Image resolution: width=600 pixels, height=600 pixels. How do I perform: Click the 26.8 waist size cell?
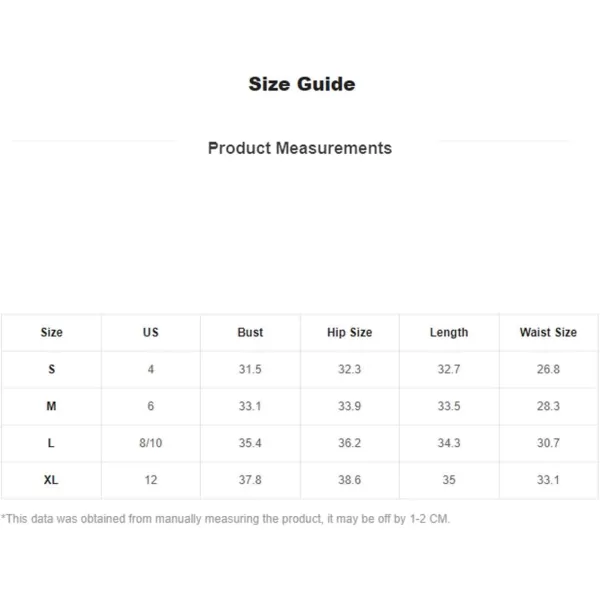(x=548, y=369)
